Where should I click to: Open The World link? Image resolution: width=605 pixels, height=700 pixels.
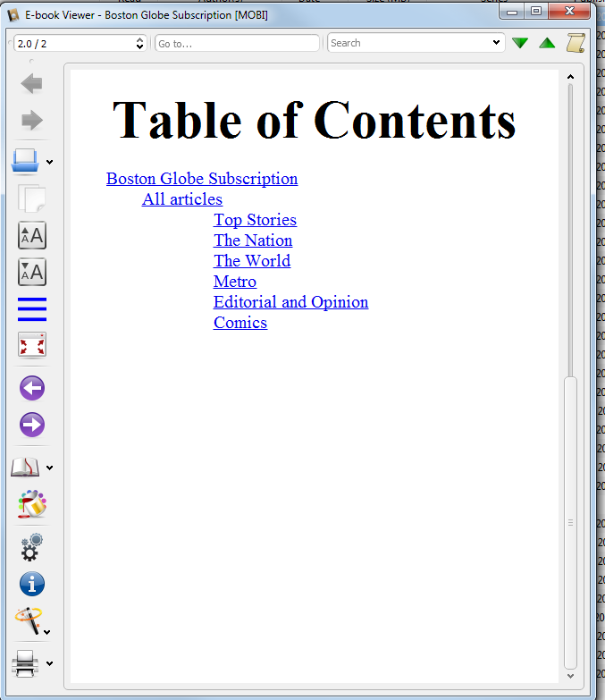pyautogui.click(x=252, y=261)
